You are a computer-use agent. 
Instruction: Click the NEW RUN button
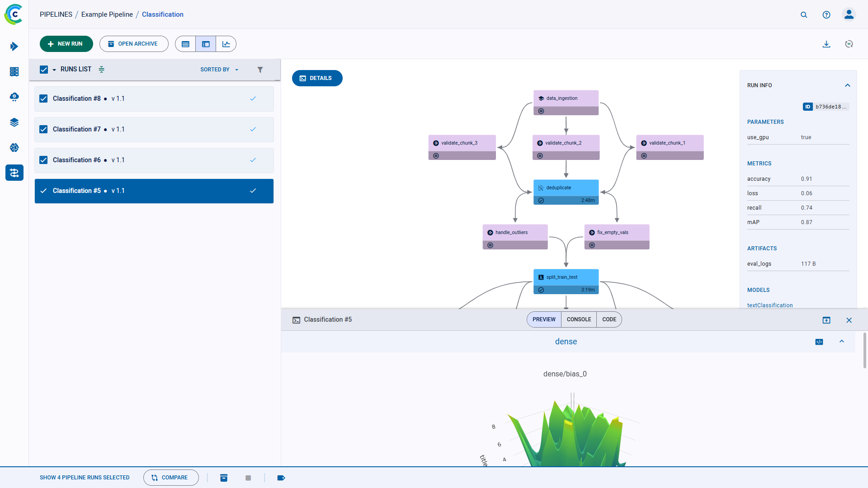click(x=66, y=44)
